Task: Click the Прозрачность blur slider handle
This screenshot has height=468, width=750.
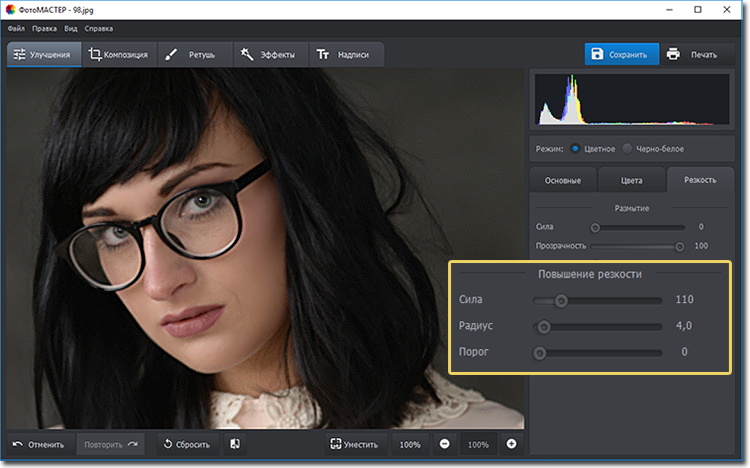Action: (x=680, y=245)
